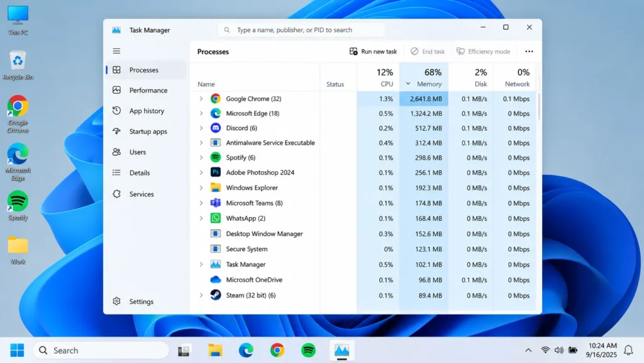Sort by the CPU column header
The height and width of the screenshot is (363, 644).
(x=378, y=77)
